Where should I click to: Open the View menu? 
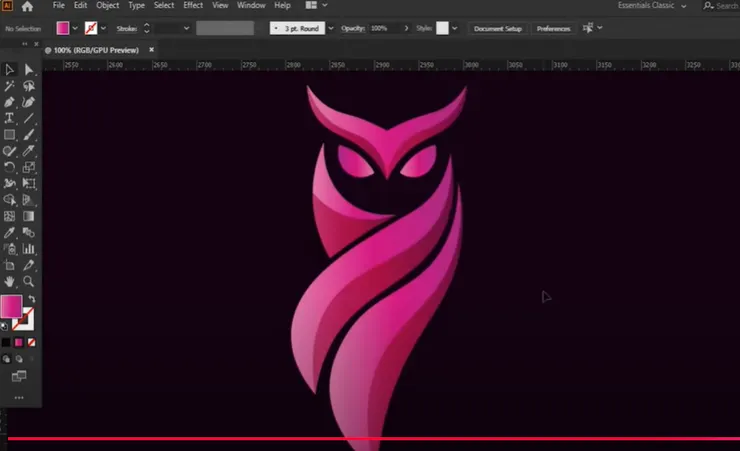[x=220, y=5]
